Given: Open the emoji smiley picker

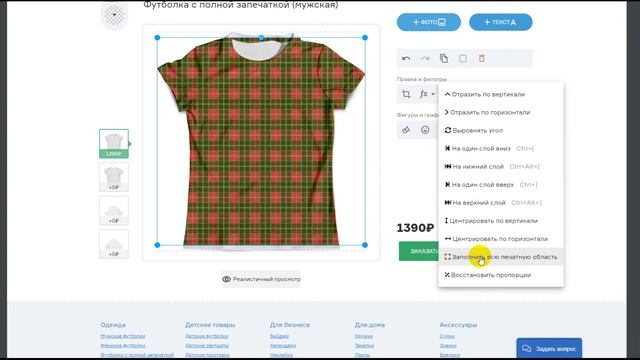Looking at the screenshot, I should (x=425, y=130).
